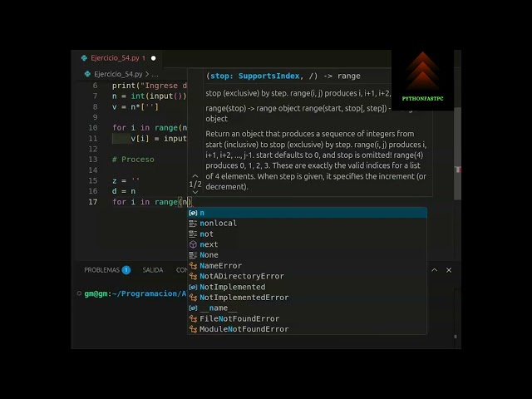Click variable icon beside '__name__'
This screenshot has height=399, width=532.
tap(193, 308)
